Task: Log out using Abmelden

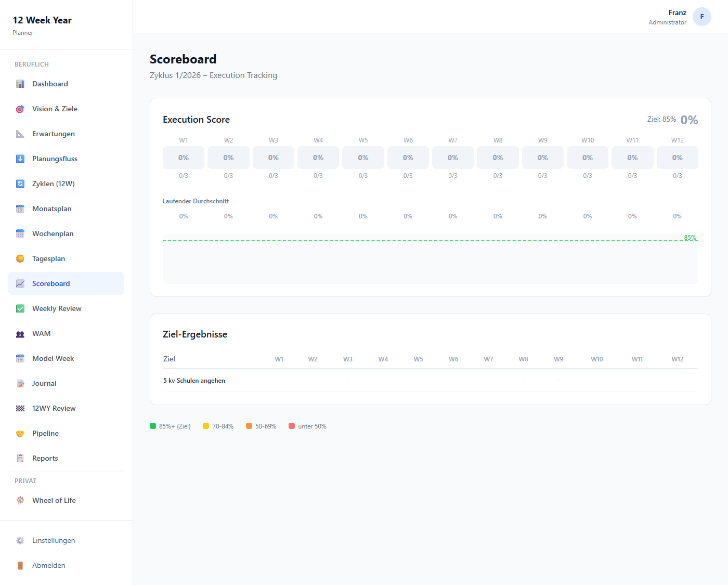Action: coord(48,565)
